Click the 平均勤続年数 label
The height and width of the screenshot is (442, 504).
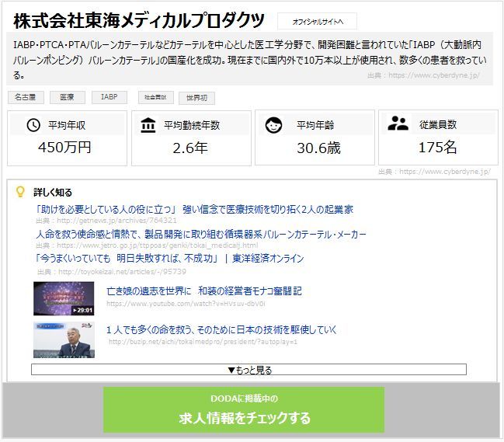(192, 125)
